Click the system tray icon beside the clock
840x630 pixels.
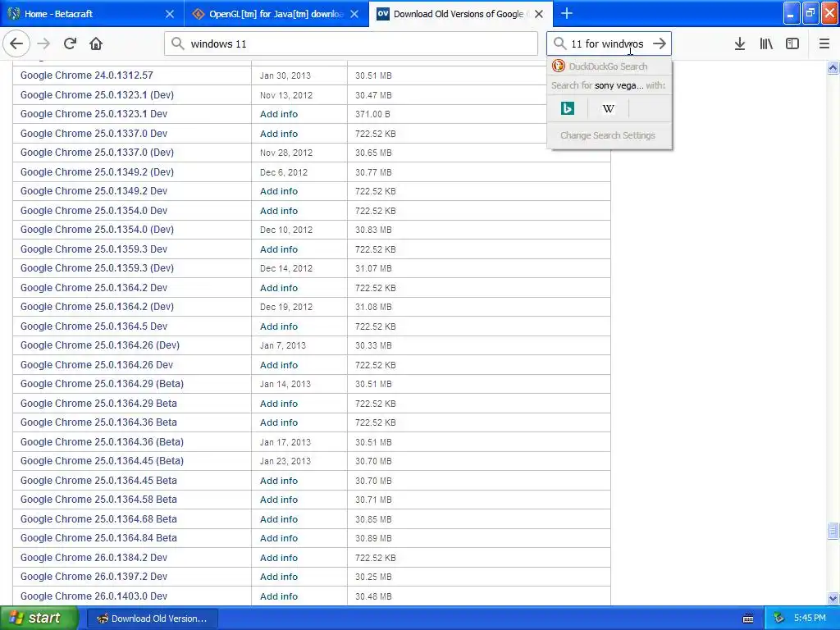pyautogui.click(x=779, y=619)
